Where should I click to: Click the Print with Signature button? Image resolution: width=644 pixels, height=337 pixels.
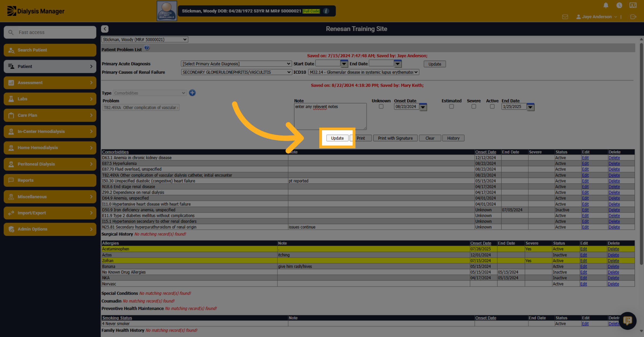(395, 138)
